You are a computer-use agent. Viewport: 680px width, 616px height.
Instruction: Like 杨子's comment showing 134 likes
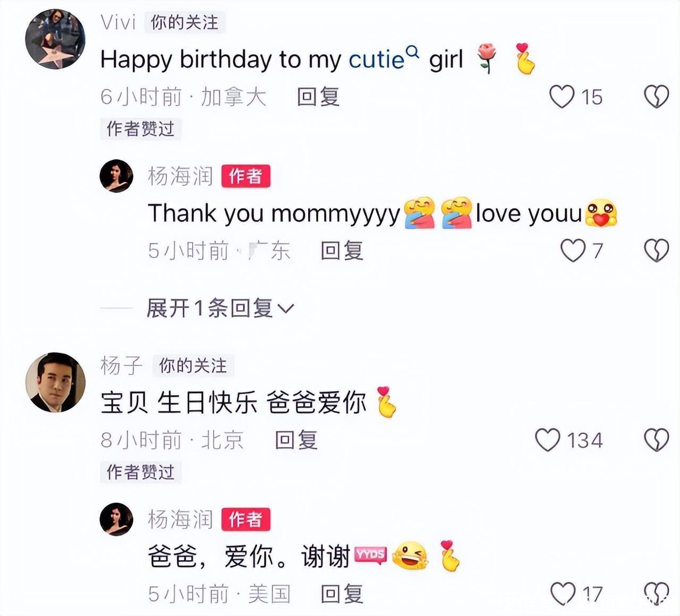548,440
